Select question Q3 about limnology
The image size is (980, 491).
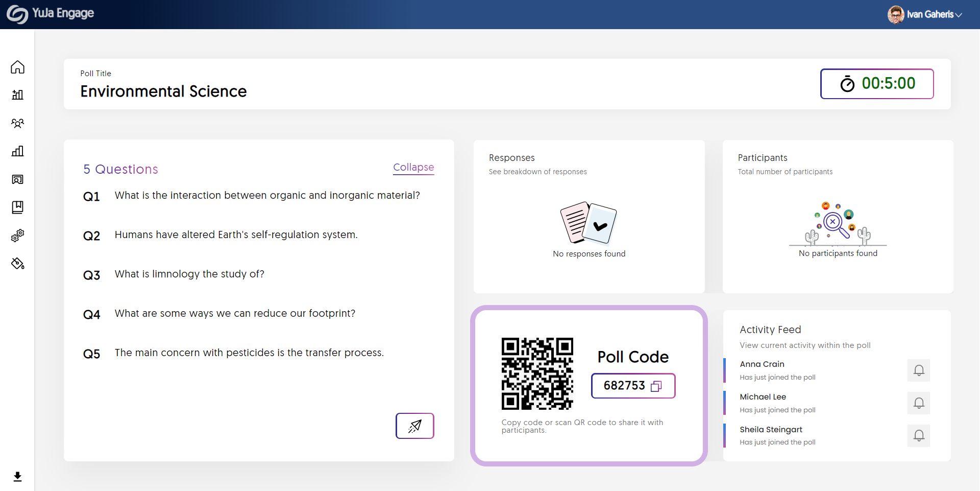(174, 274)
